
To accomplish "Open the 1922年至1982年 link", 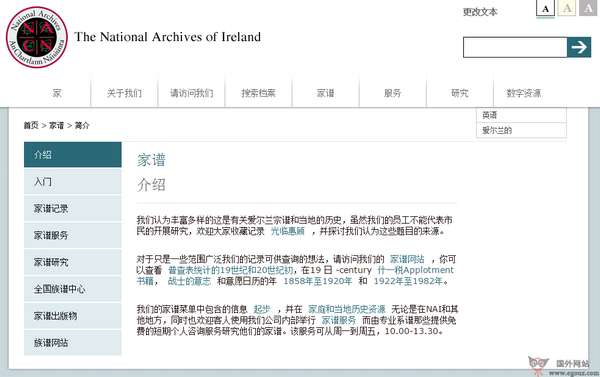I will tap(408, 281).
